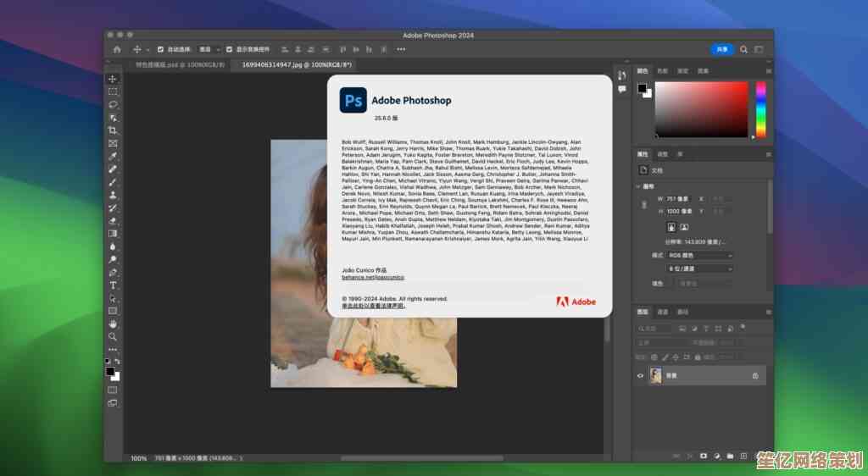Click the blue 共享 (Share) button
868x476 pixels.
pyautogui.click(x=721, y=50)
